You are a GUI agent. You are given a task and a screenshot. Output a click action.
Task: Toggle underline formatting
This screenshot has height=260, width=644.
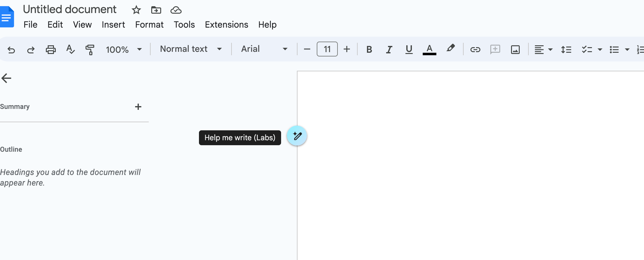pos(409,49)
